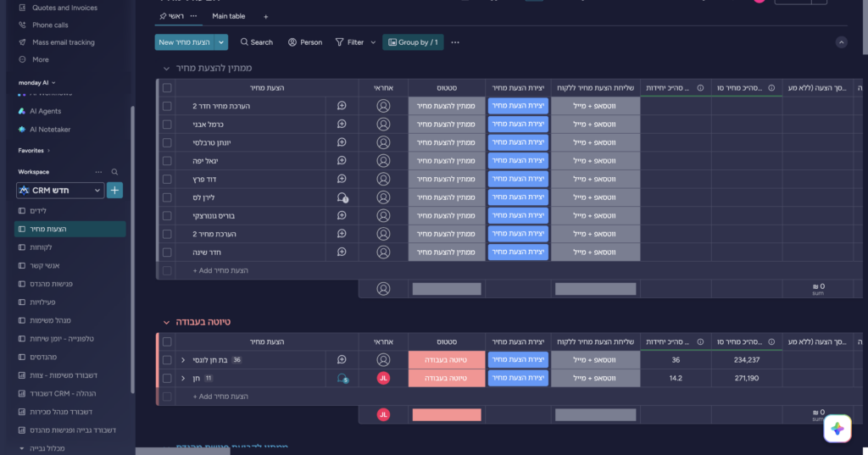Expand Favorites section
Viewport: 868px width, 455px height.
click(x=34, y=151)
